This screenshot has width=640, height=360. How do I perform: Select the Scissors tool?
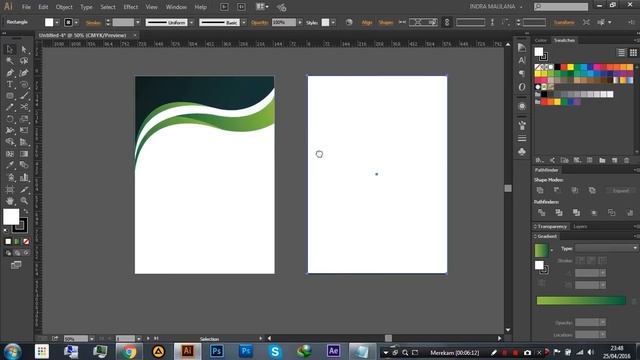tap(24, 107)
